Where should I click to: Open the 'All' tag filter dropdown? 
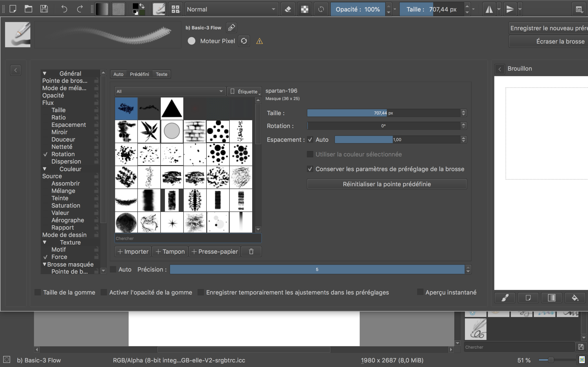coord(170,91)
